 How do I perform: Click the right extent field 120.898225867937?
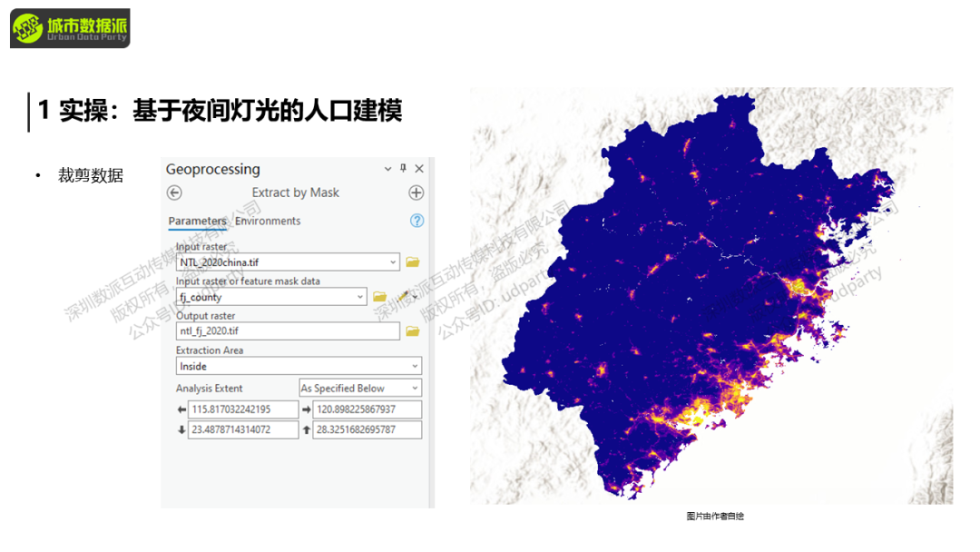[367, 409]
